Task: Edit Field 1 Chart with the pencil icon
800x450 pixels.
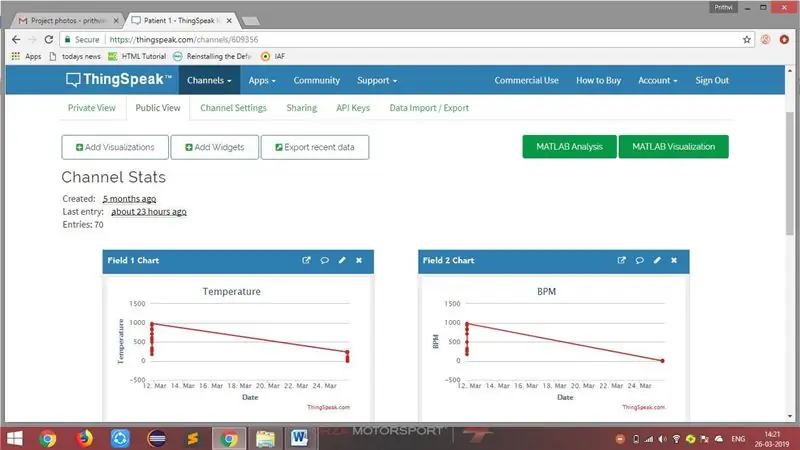Action: tap(342, 260)
